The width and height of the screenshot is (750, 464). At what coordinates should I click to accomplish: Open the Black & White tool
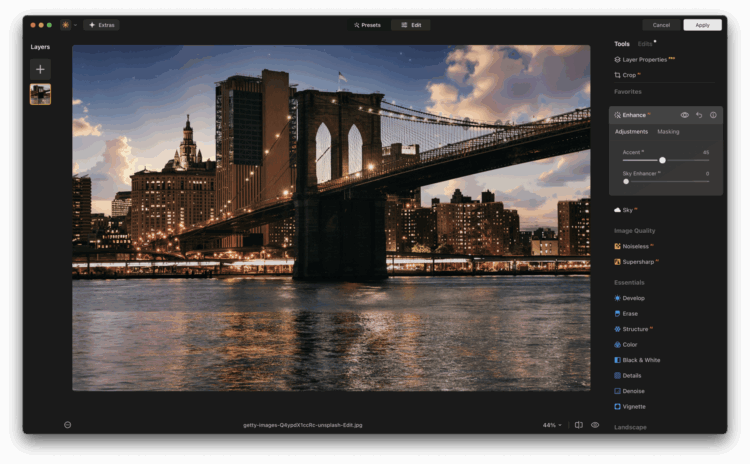pos(640,360)
